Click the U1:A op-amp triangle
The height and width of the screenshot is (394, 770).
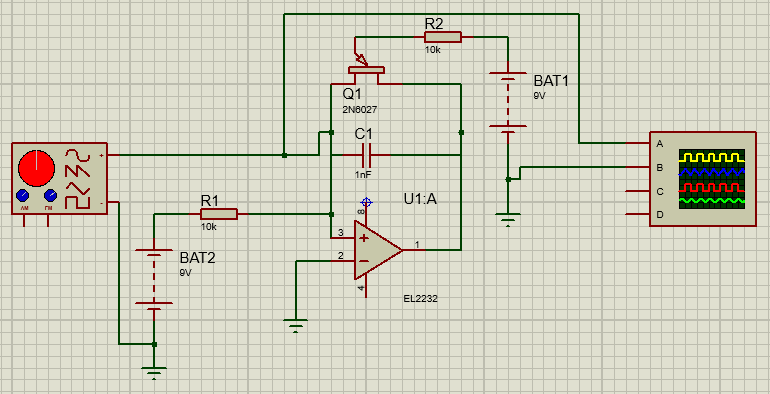[378, 250]
